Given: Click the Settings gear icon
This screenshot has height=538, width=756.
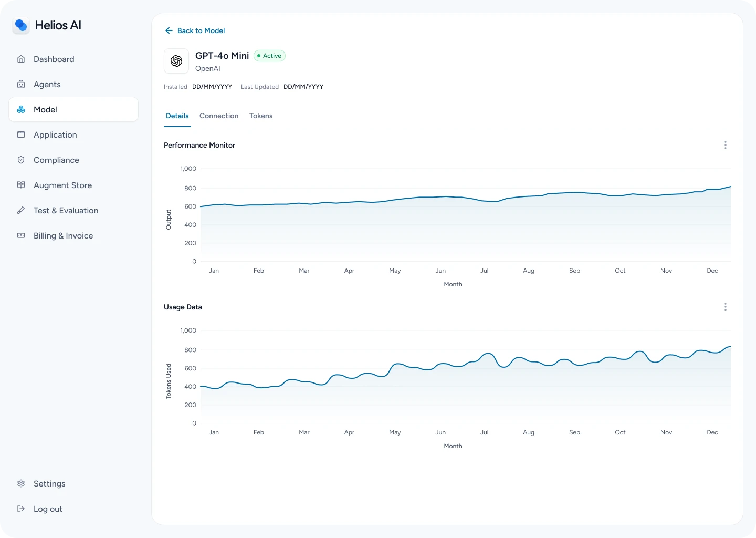Looking at the screenshot, I should coord(21,484).
